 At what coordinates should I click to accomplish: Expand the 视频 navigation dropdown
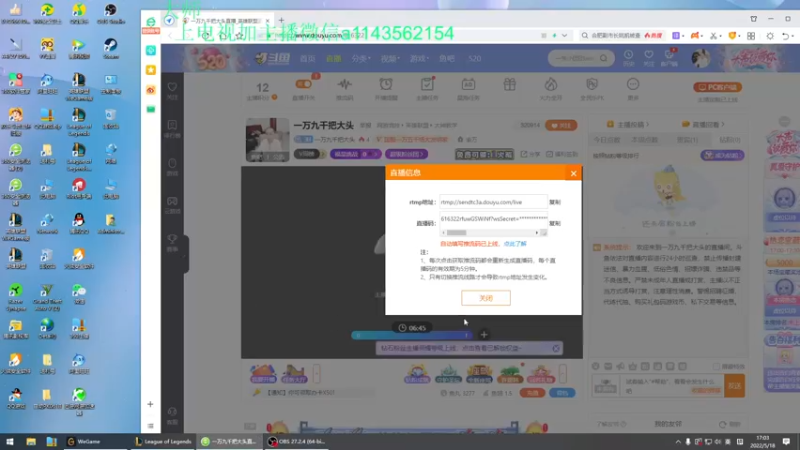coord(390,59)
